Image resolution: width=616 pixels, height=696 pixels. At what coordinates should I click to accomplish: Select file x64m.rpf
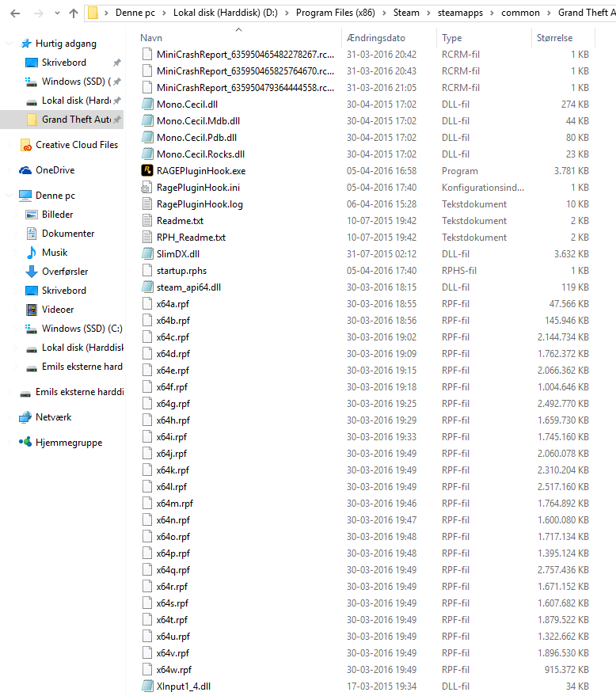point(174,504)
